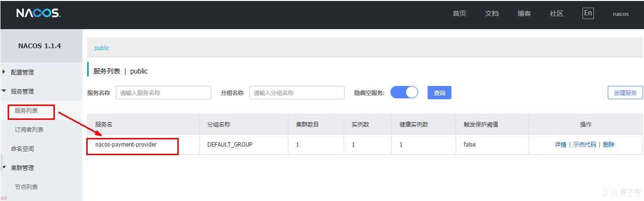Open 文档 in the top navigation
The image size is (644, 201).
coord(492,13)
